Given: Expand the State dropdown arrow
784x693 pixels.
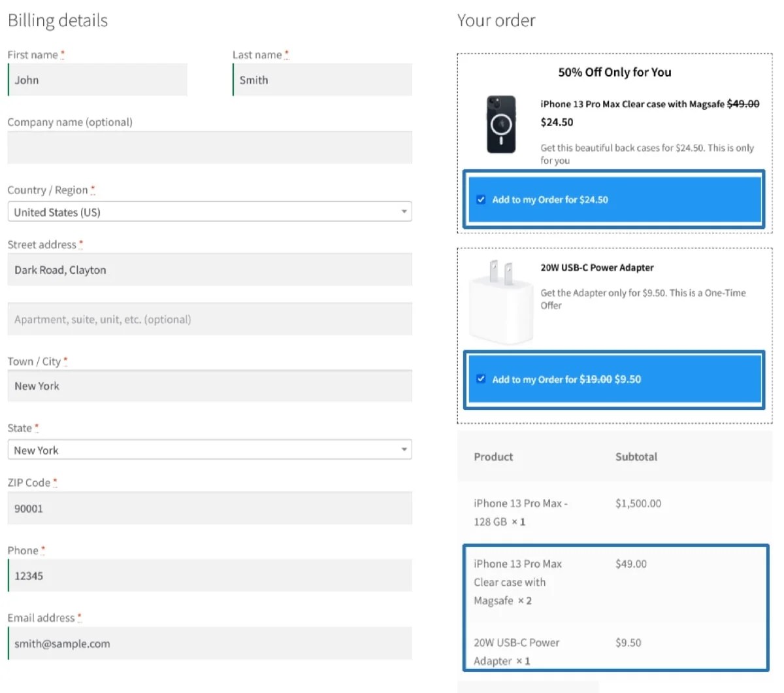Looking at the screenshot, I should [x=404, y=450].
